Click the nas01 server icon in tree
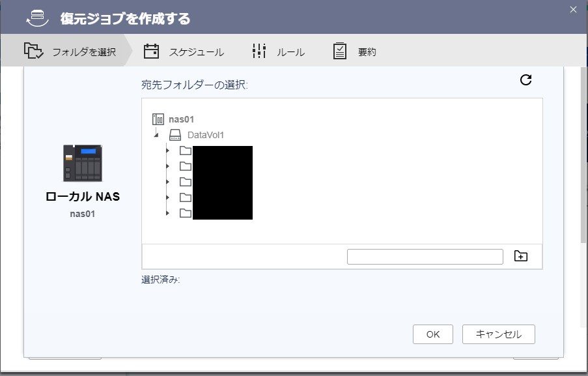Image resolution: width=588 pixels, height=376 pixels. [x=158, y=119]
